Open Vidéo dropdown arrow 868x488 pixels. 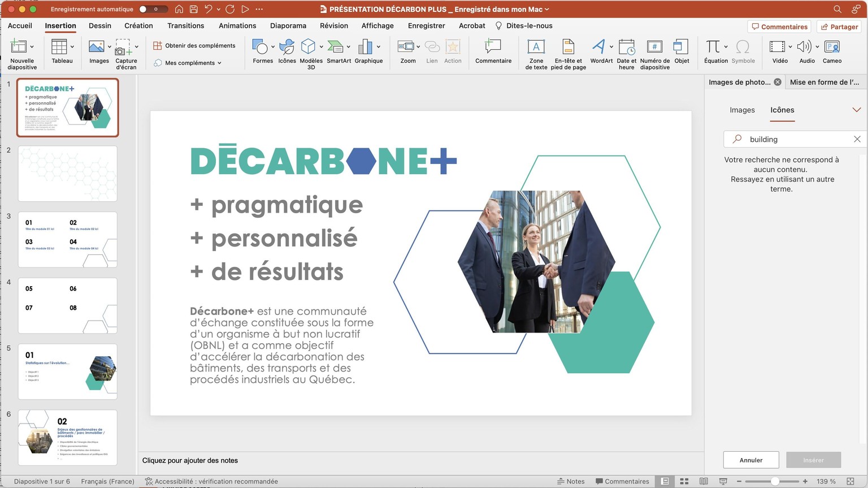(x=790, y=47)
